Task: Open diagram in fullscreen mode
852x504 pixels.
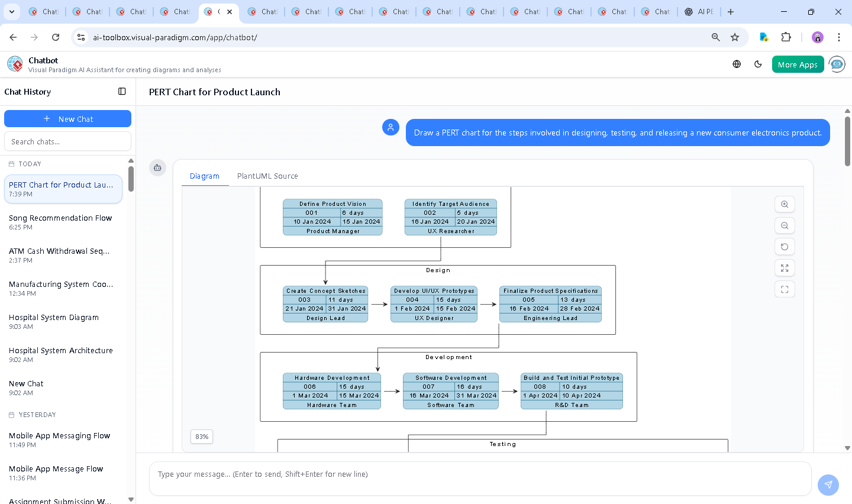Action: coord(785,289)
